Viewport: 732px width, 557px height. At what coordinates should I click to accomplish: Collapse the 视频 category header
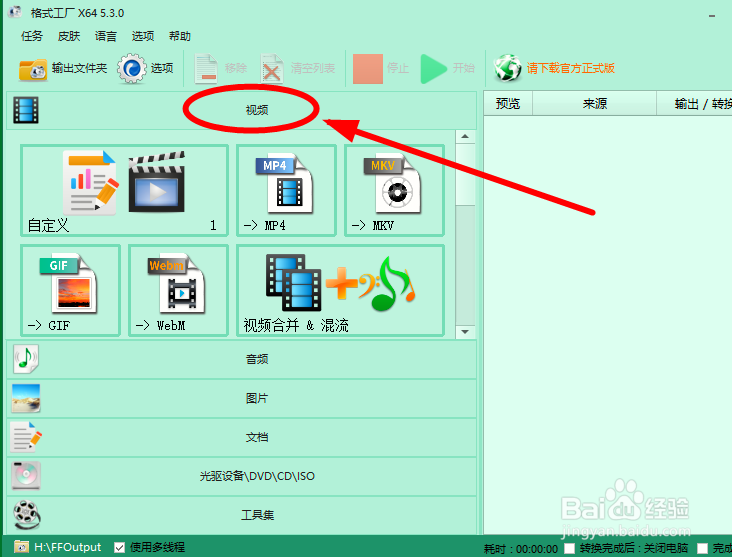(241, 110)
